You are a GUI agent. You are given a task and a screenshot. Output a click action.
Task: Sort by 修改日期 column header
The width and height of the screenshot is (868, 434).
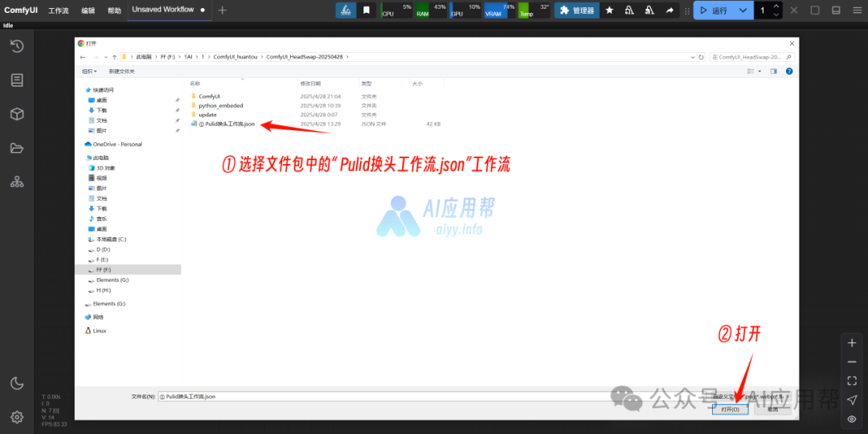pos(310,84)
